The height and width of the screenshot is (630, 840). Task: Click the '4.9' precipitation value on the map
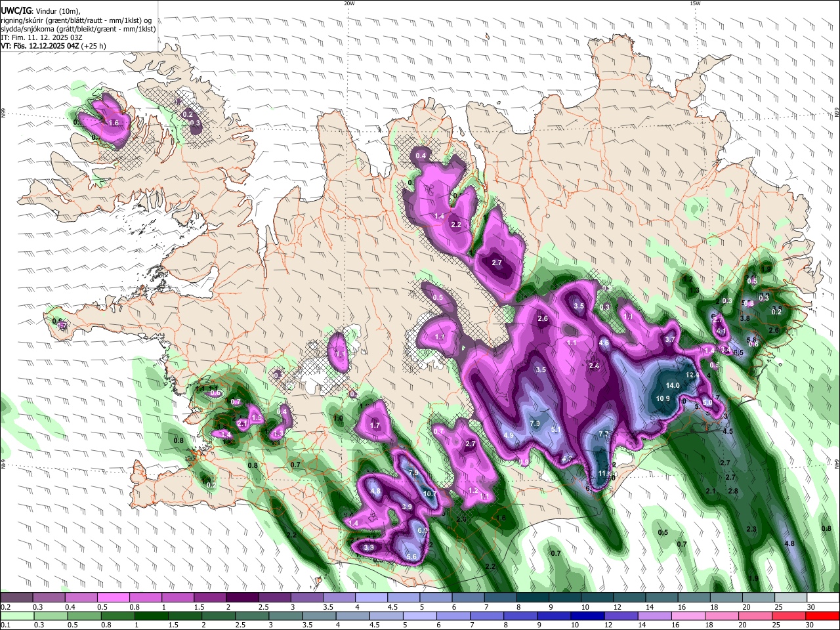coord(509,435)
